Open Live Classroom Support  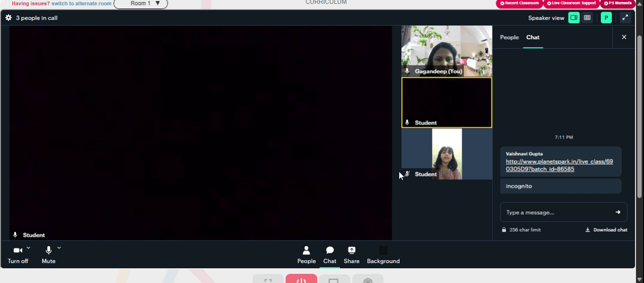[x=571, y=3]
